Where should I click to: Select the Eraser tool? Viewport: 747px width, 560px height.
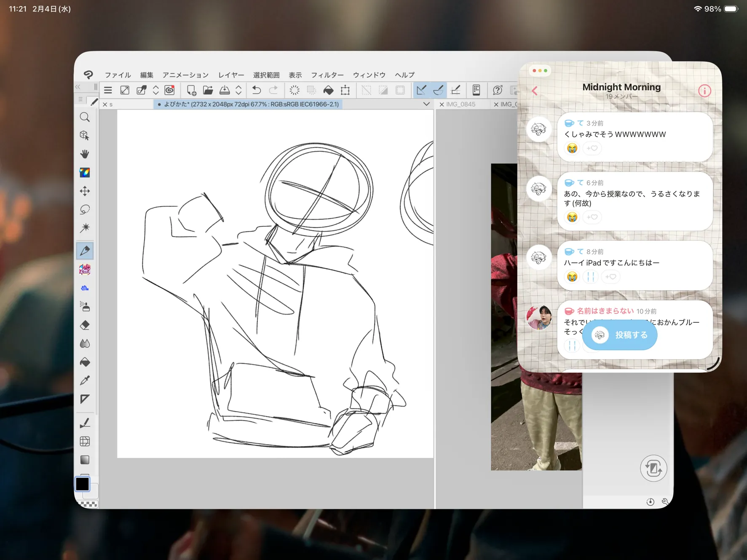click(x=85, y=325)
